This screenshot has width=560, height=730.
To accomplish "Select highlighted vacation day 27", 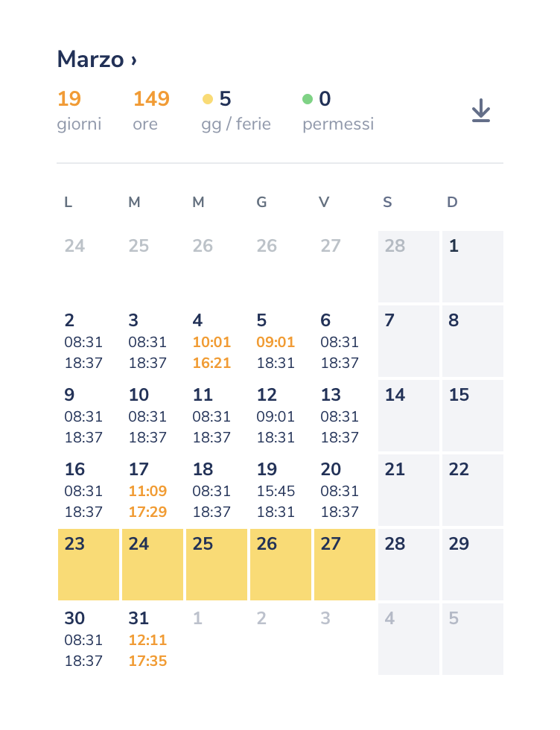I will 344,564.
